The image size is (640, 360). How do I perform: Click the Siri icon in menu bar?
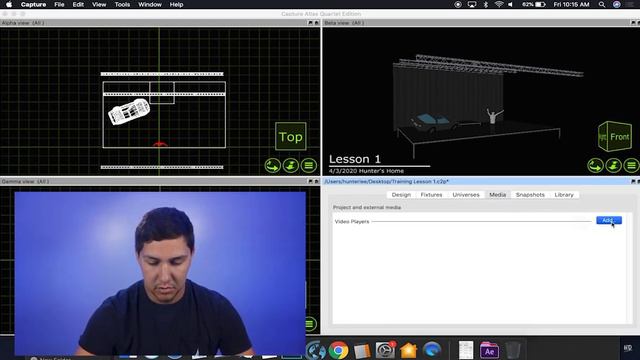[x=617, y=4]
